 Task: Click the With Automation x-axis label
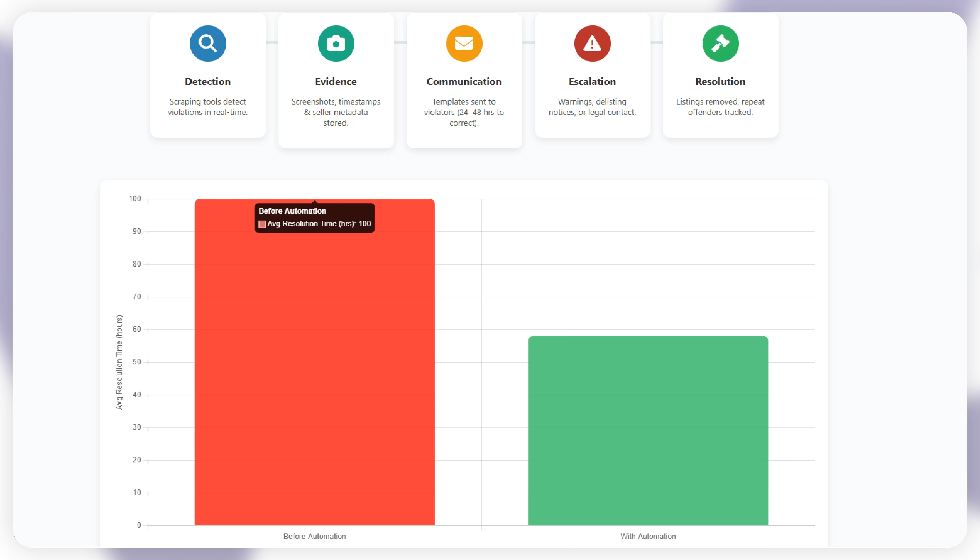click(x=648, y=536)
